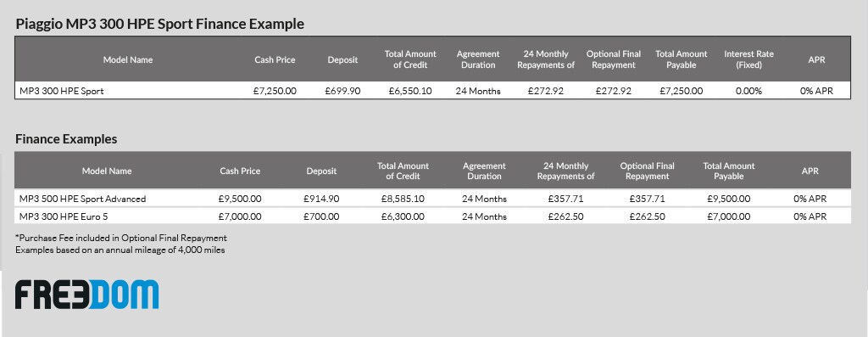This screenshot has height=337, width=868.
Task: Select the £8,585.10 credit amount
Action: tap(403, 199)
